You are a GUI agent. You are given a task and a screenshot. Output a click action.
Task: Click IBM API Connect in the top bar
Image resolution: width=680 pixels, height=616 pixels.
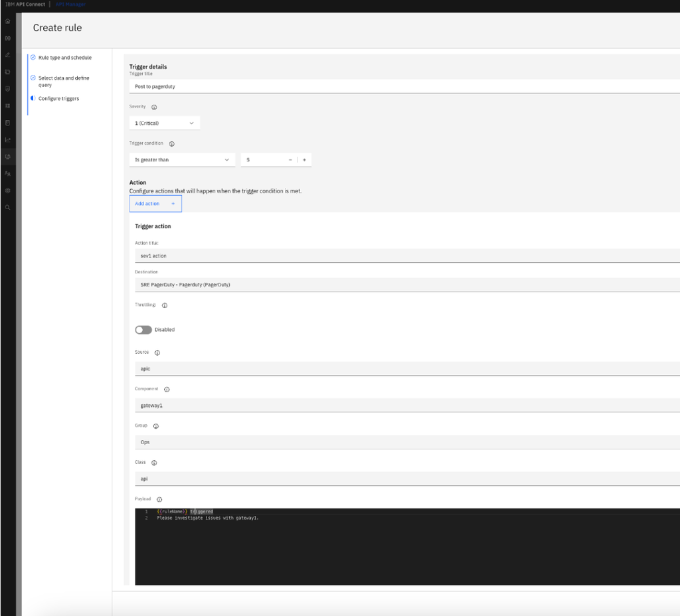(x=25, y=4)
